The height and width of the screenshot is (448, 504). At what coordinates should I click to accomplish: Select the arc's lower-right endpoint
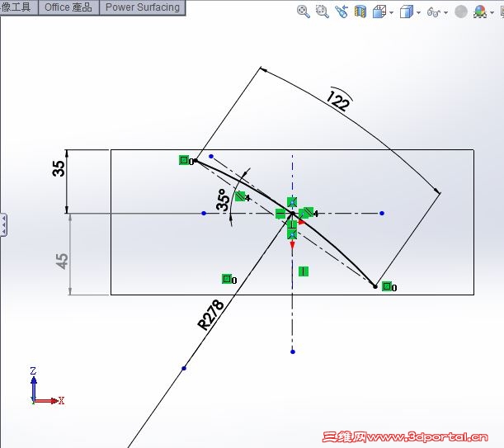pyautogui.click(x=375, y=286)
